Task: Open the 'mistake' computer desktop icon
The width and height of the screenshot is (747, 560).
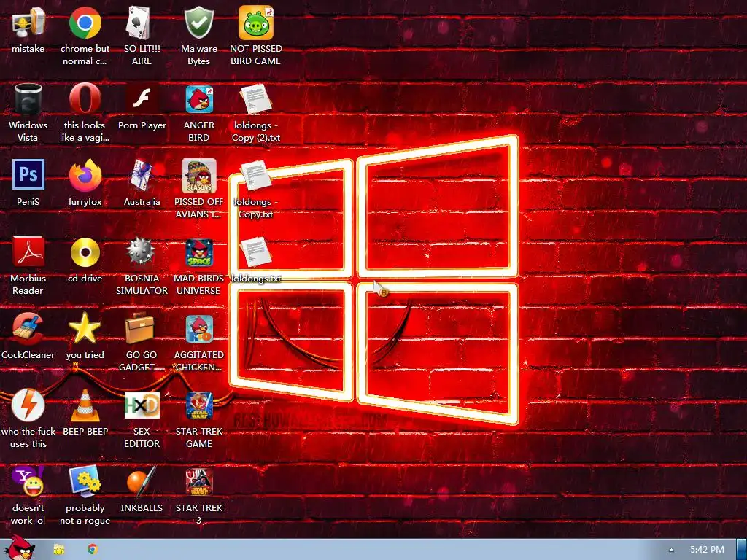Action: pos(28,23)
